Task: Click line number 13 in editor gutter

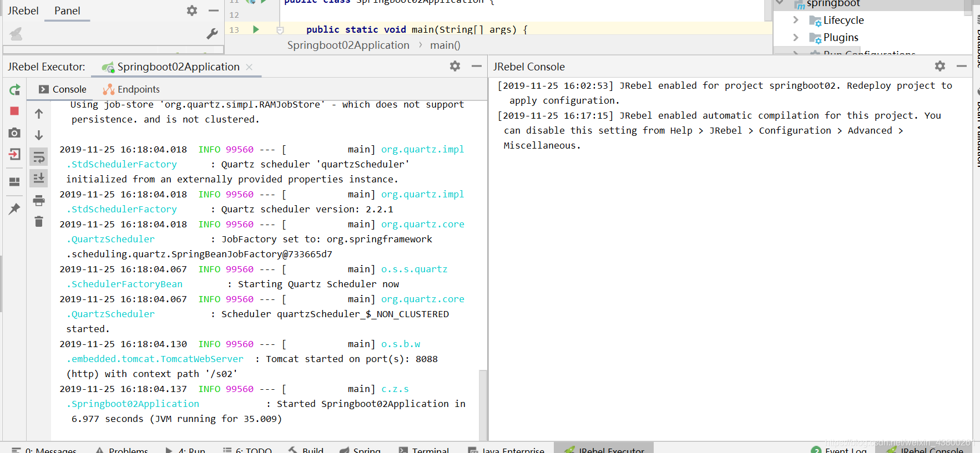Action: click(234, 30)
